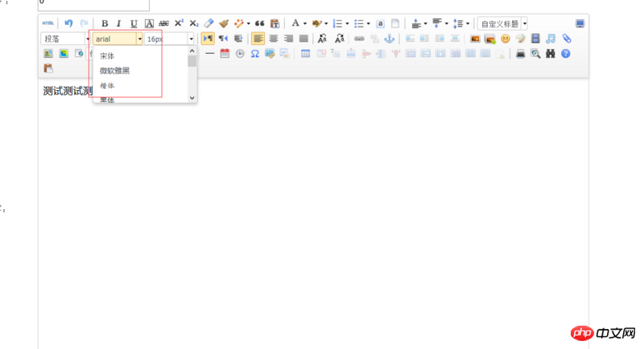644x349 pixels.
Task: Click the Undo arrow icon
Action: 68,24
